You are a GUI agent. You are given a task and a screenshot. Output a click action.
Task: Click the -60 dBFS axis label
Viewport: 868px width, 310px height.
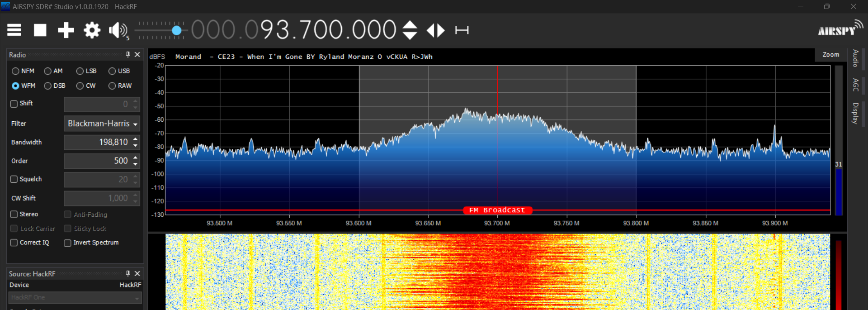(159, 120)
